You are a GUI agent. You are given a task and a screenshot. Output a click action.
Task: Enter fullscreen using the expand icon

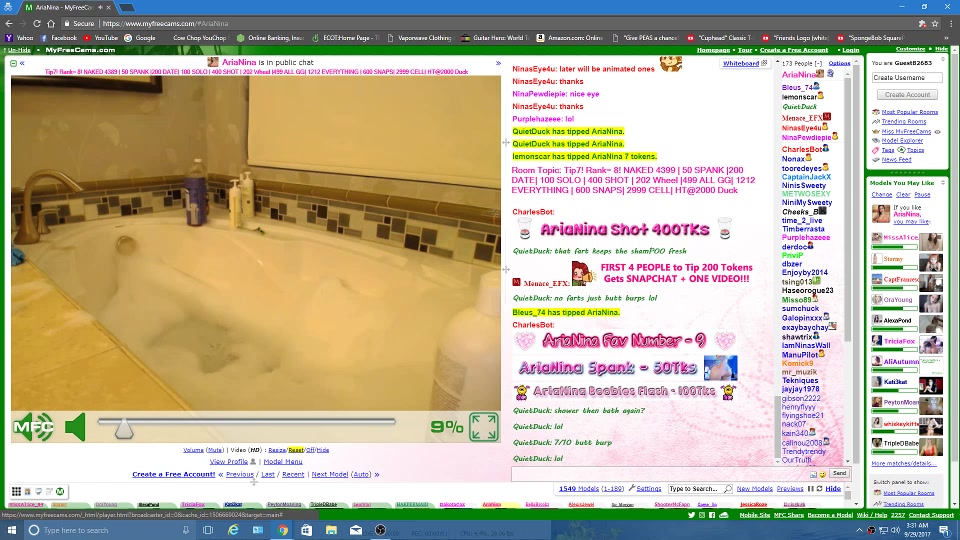pyautogui.click(x=483, y=427)
